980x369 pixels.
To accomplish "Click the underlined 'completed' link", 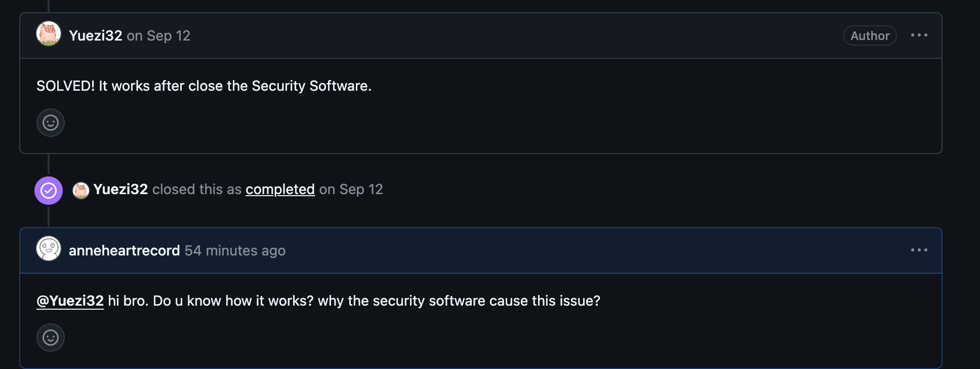I will click(280, 190).
